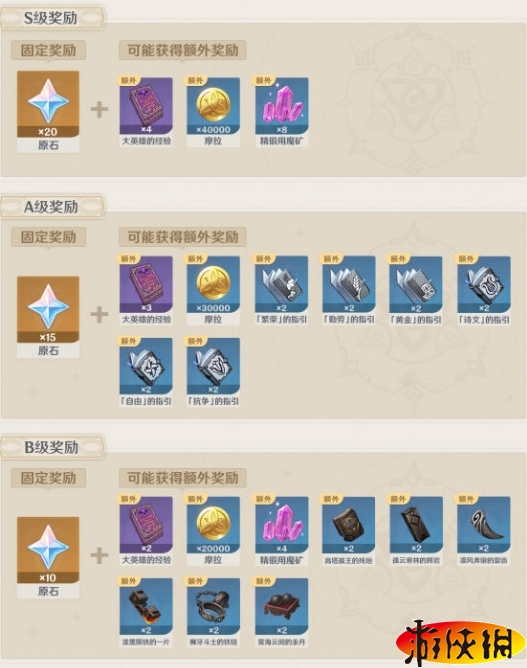Select the ×8 精锻用魔矿 crystal icon
Viewport: 527px width, 668px height.
point(281,106)
